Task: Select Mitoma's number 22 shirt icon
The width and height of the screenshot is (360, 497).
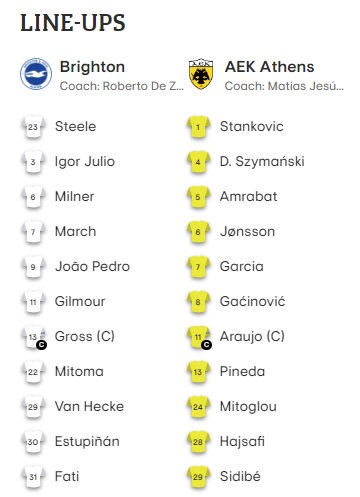Action: (x=33, y=372)
